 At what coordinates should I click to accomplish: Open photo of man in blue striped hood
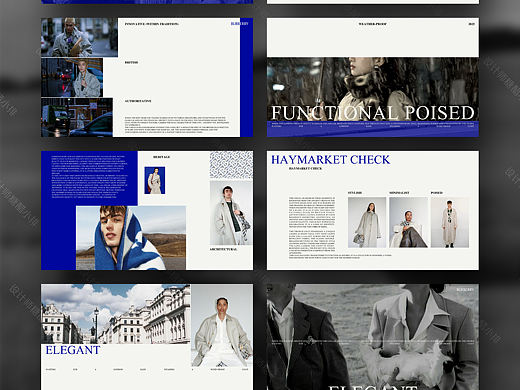(131, 238)
